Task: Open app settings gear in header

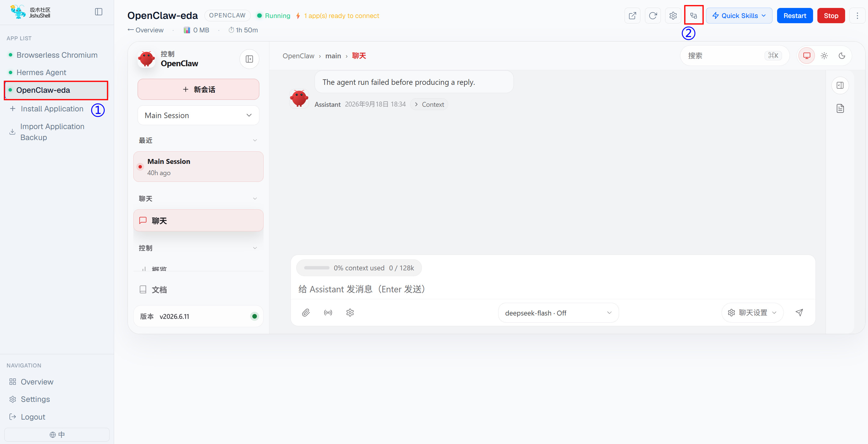Action: click(673, 16)
